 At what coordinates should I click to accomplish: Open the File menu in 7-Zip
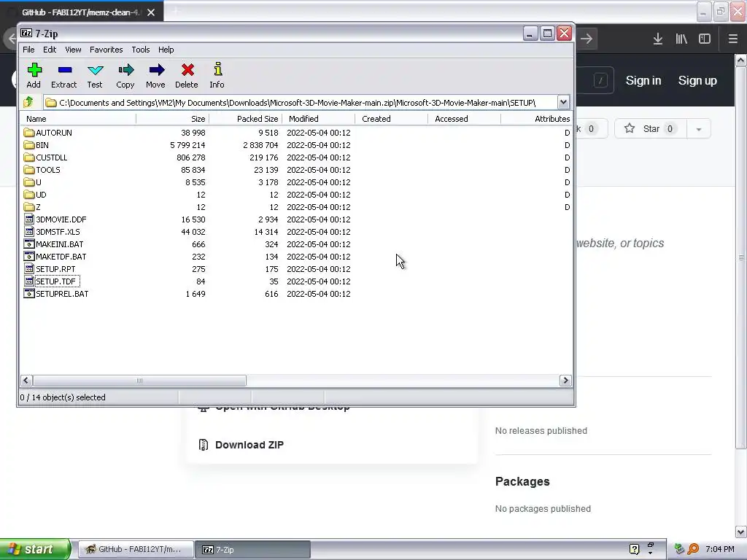click(28, 50)
